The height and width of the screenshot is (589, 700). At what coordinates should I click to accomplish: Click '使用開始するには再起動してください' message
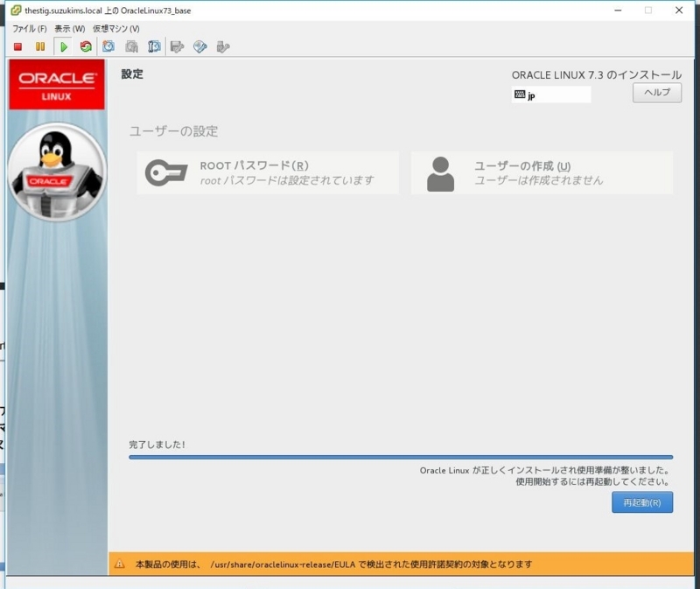pos(592,482)
